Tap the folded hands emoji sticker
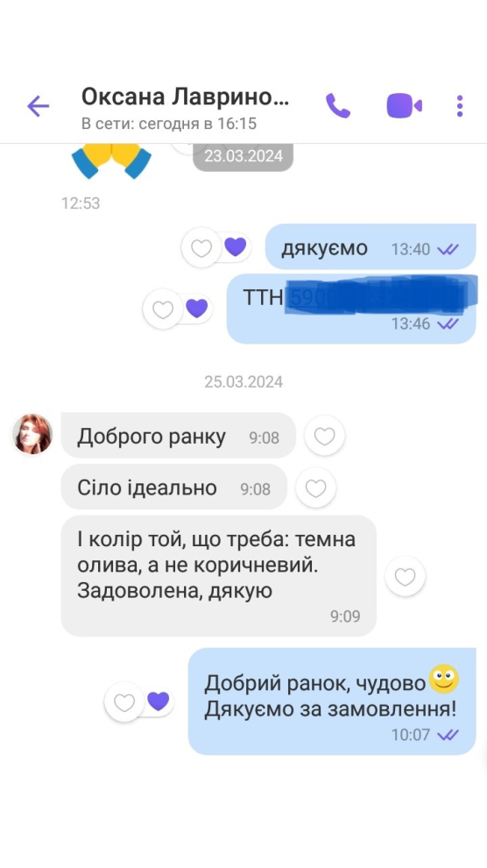This screenshot has width=487, height=868. tap(111, 160)
